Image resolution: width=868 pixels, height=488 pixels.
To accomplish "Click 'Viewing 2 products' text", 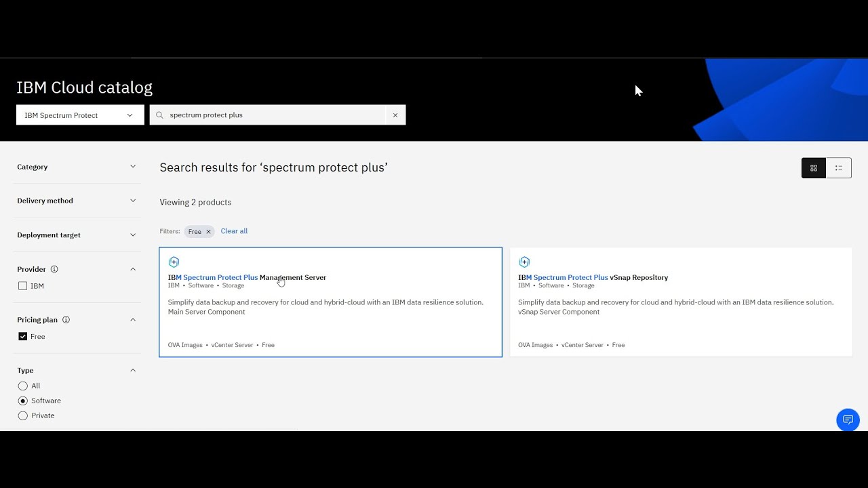I will 195,202.
